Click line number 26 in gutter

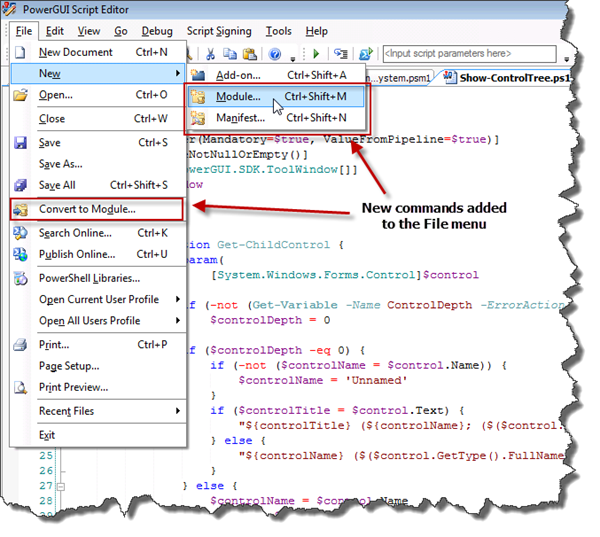[x=46, y=471]
